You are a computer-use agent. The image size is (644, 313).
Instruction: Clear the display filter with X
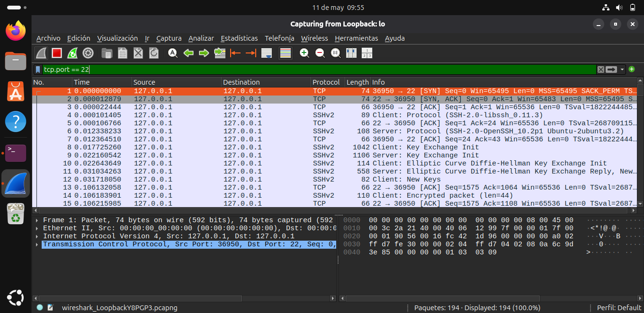[x=600, y=70]
